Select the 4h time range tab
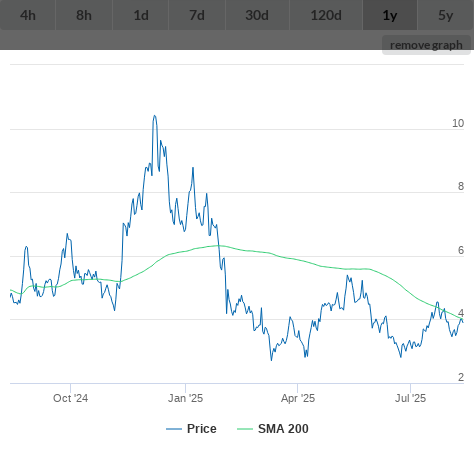The width and height of the screenshot is (474, 455). pyautogui.click(x=28, y=15)
